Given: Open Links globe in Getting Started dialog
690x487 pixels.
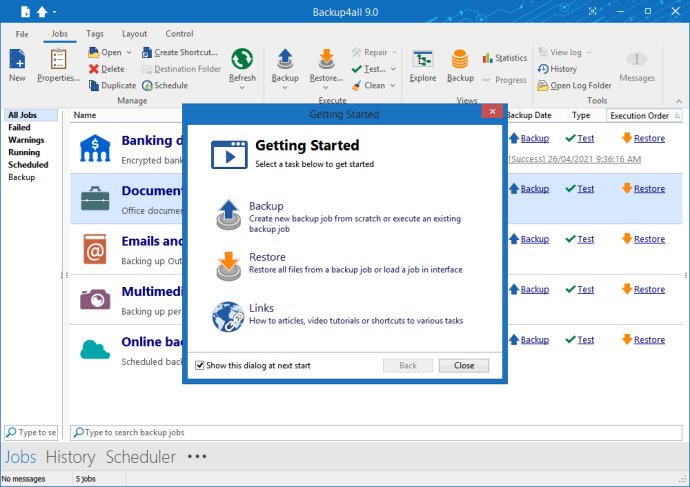Looking at the screenshot, I should click(x=228, y=316).
